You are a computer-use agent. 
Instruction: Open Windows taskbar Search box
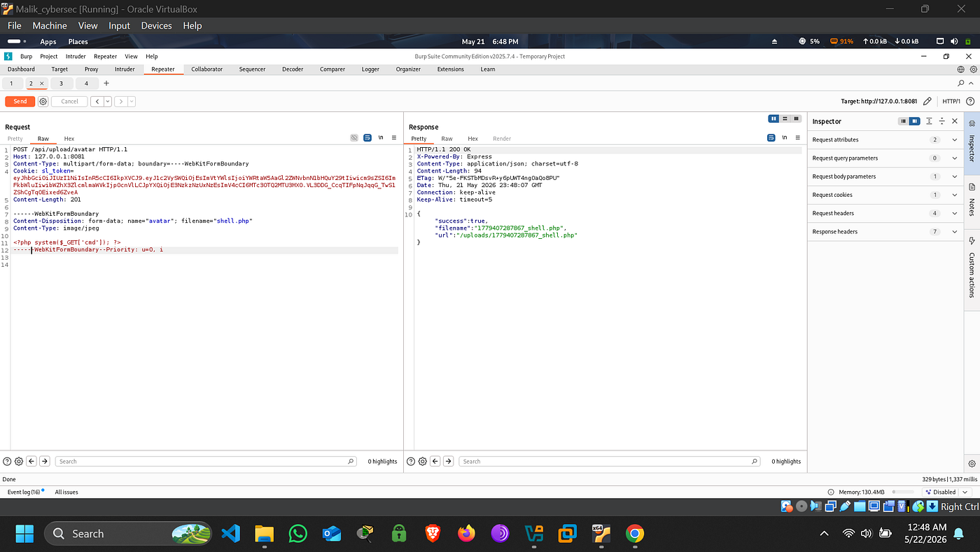pyautogui.click(x=128, y=534)
